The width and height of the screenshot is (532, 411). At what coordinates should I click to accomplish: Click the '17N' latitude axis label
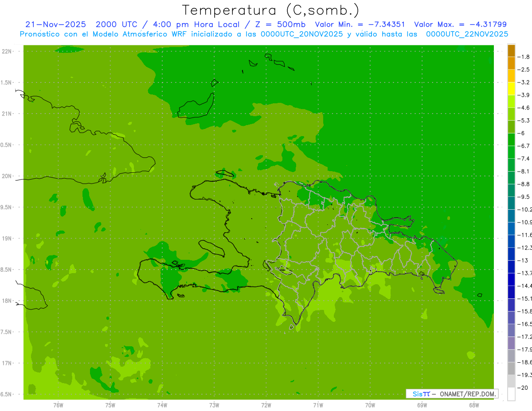[7, 363]
